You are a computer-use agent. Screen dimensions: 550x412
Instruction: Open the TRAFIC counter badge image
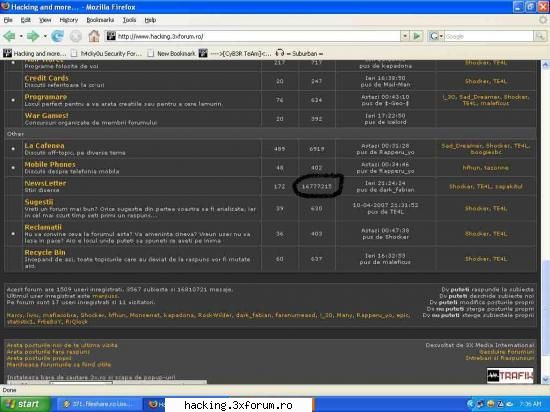510,376
